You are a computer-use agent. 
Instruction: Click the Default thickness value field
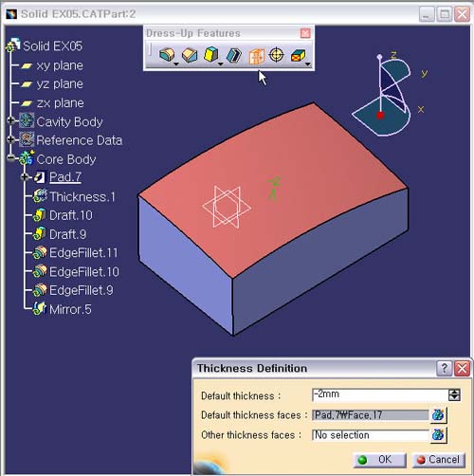coord(380,394)
